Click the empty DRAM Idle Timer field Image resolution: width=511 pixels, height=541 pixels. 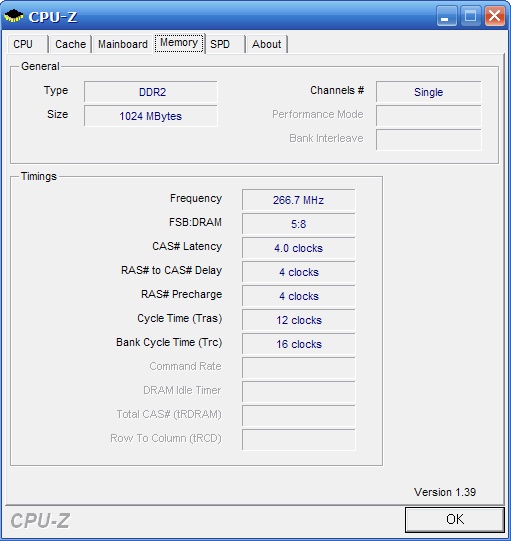pyautogui.click(x=298, y=392)
